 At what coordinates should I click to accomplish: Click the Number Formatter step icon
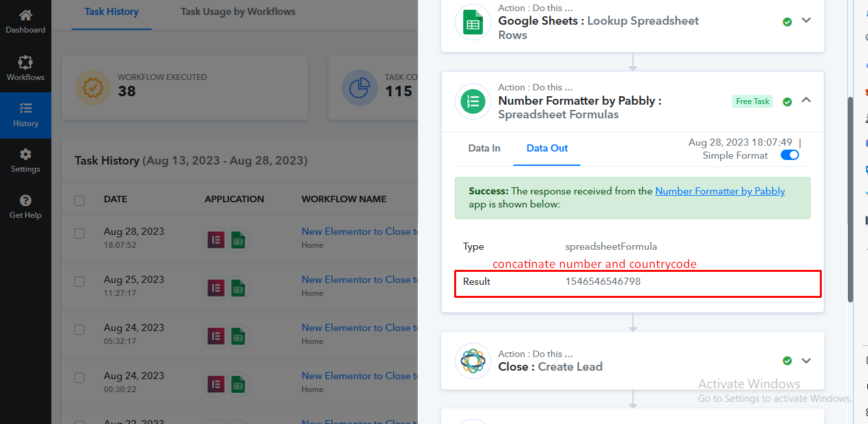click(x=473, y=101)
